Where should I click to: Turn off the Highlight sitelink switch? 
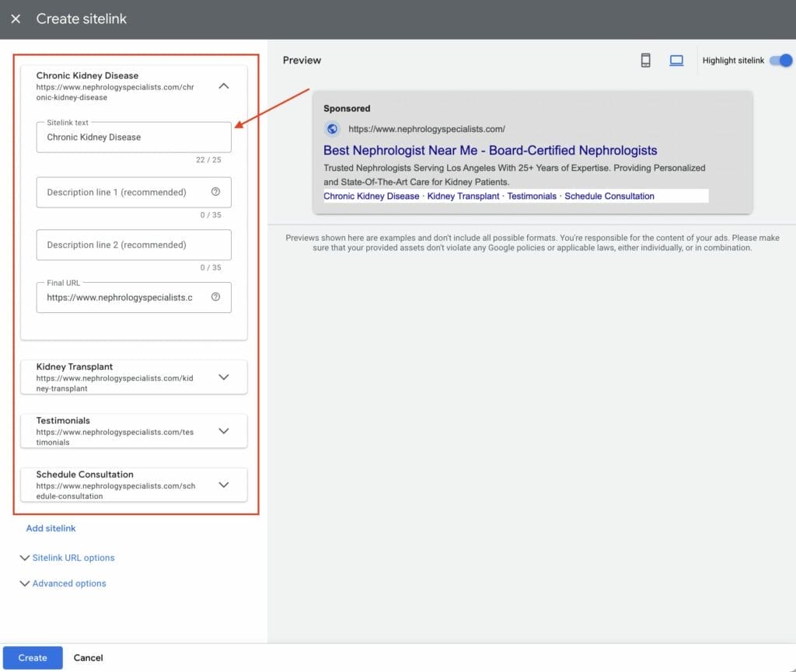click(780, 61)
